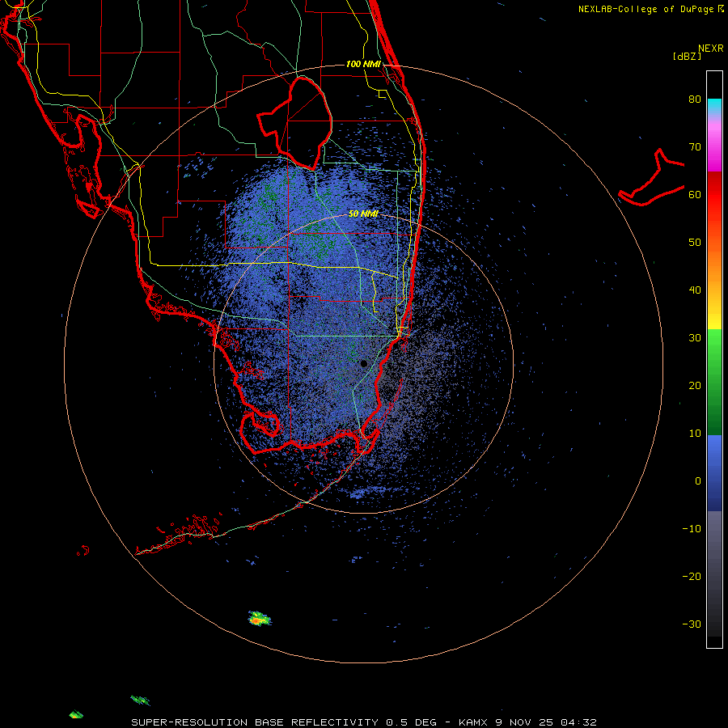Pick the yellow band on the color scale
Image resolution: width=728 pixels, height=728 pixels.
[714, 321]
